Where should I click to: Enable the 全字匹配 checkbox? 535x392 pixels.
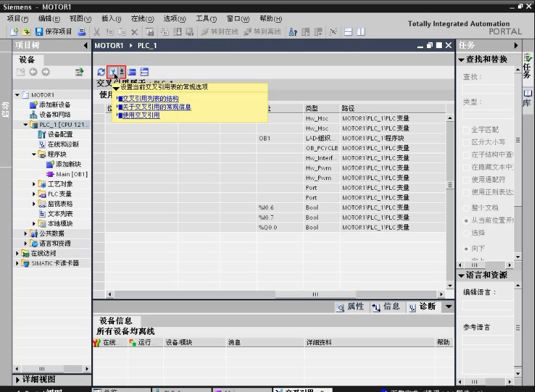pyautogui.click(x=466, y=129)
